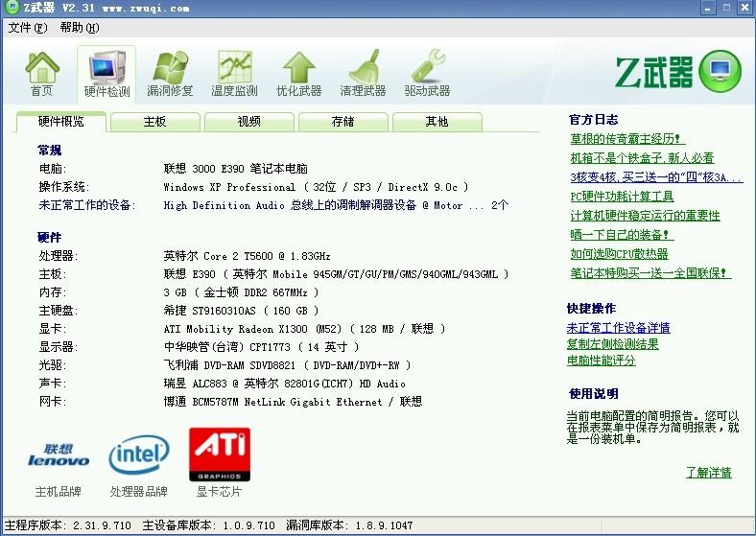Viewport: 756px width, 536px height.
Task: Switch to the 硬件概览 tab
Action: pos(61,122)
